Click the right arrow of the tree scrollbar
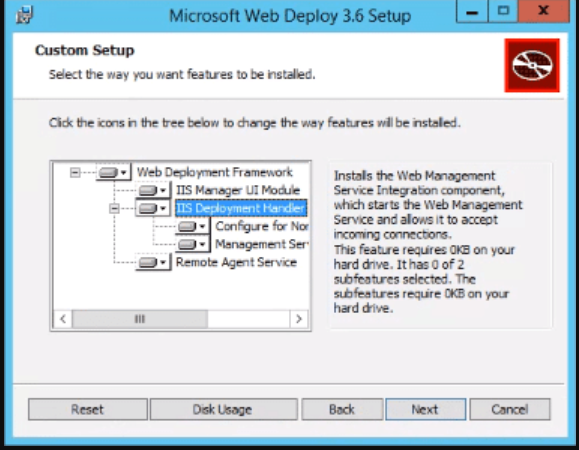The image size is (579, 450). point(299,319)
